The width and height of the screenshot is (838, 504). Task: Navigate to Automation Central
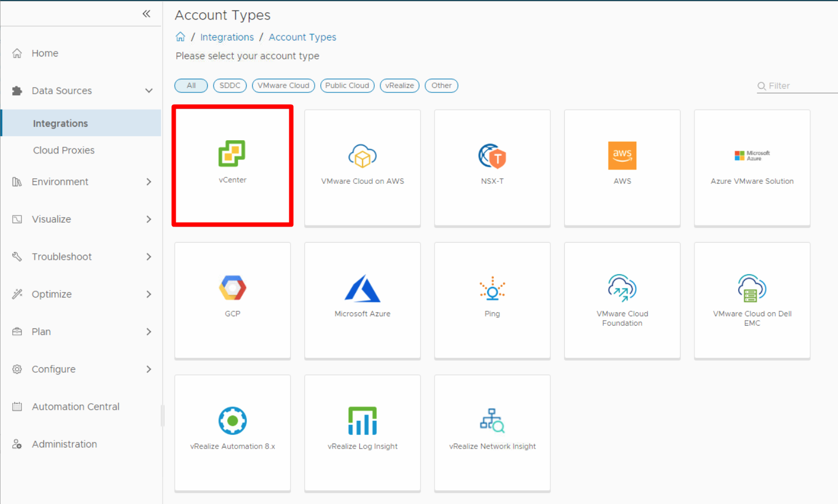click(x=75, y=406)
